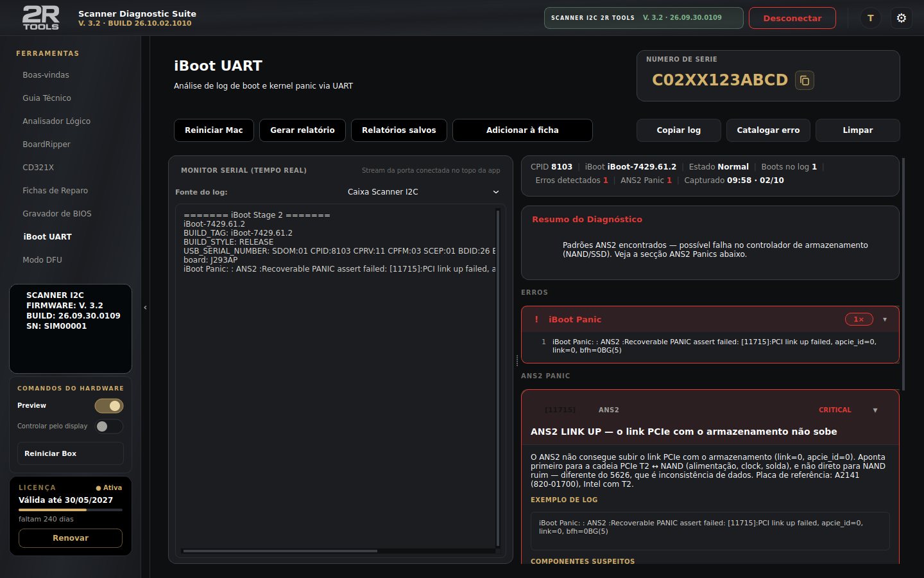Toggle the Preview switch off

(109, 406)
